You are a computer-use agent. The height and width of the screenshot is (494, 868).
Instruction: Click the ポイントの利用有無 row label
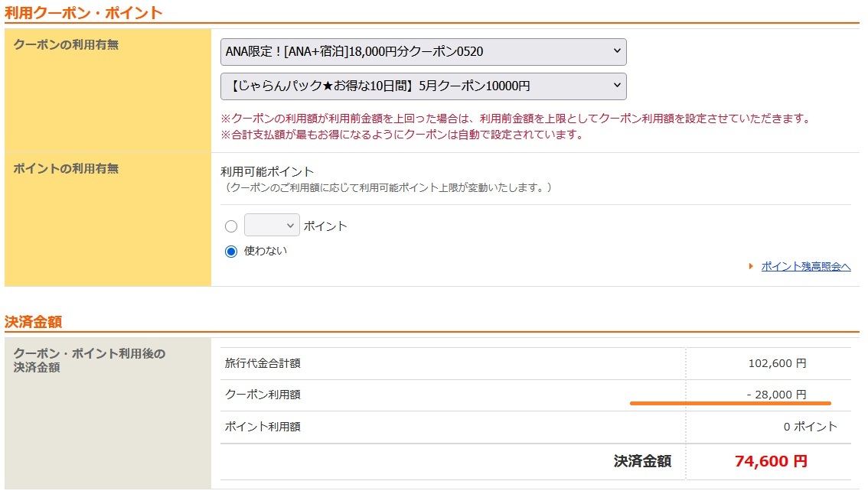(x=66, y=168)
